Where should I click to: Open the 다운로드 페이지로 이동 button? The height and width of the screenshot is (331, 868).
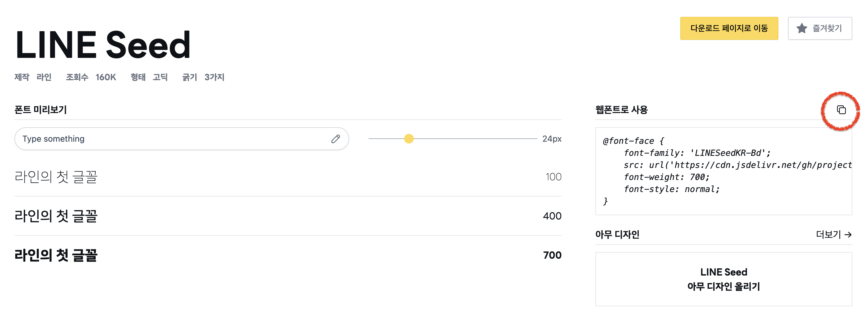click(729, 28)
